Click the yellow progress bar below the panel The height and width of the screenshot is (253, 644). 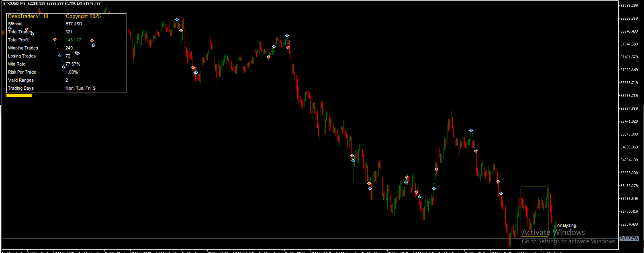coord(19,95)
